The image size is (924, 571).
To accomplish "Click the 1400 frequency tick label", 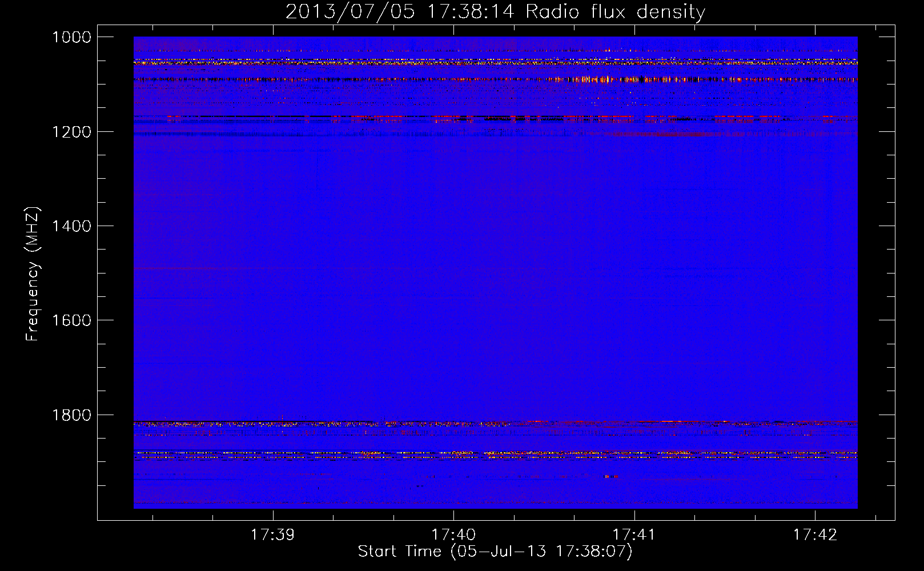I will pos(71,226).
